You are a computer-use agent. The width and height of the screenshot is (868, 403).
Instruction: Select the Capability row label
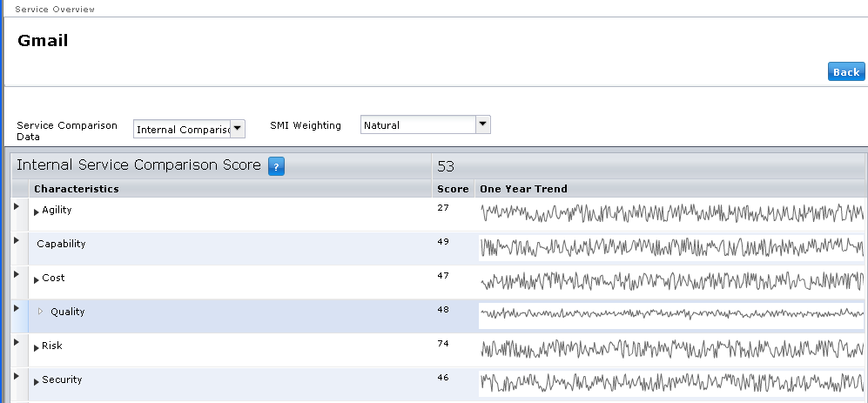[x=61, y=245]
